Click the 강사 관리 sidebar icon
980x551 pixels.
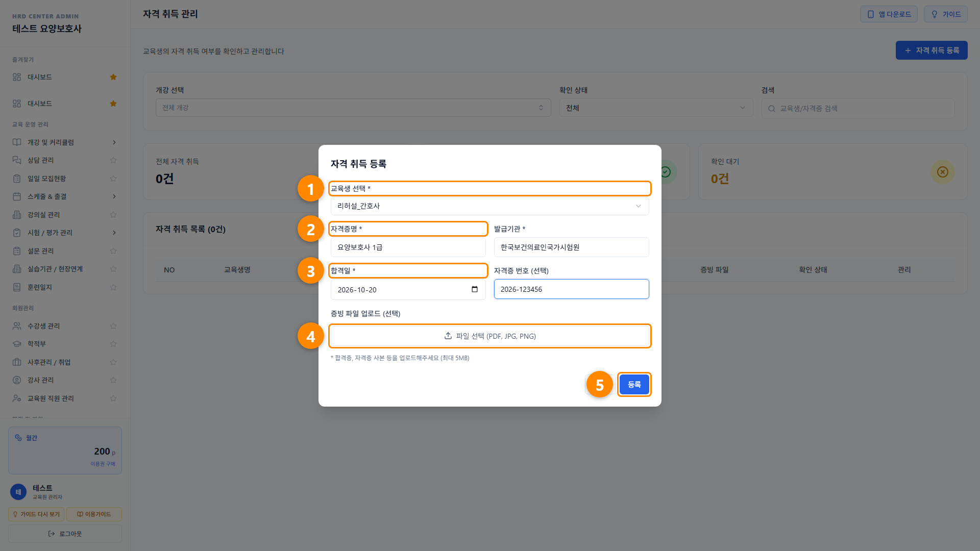[x=17, y=380]
